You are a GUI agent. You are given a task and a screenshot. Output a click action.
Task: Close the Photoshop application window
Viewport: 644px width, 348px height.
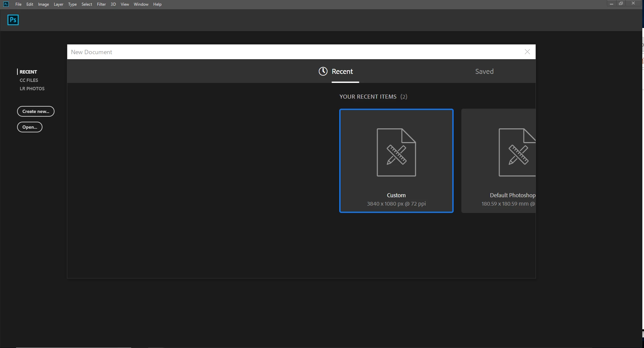(x=633, y=4)
